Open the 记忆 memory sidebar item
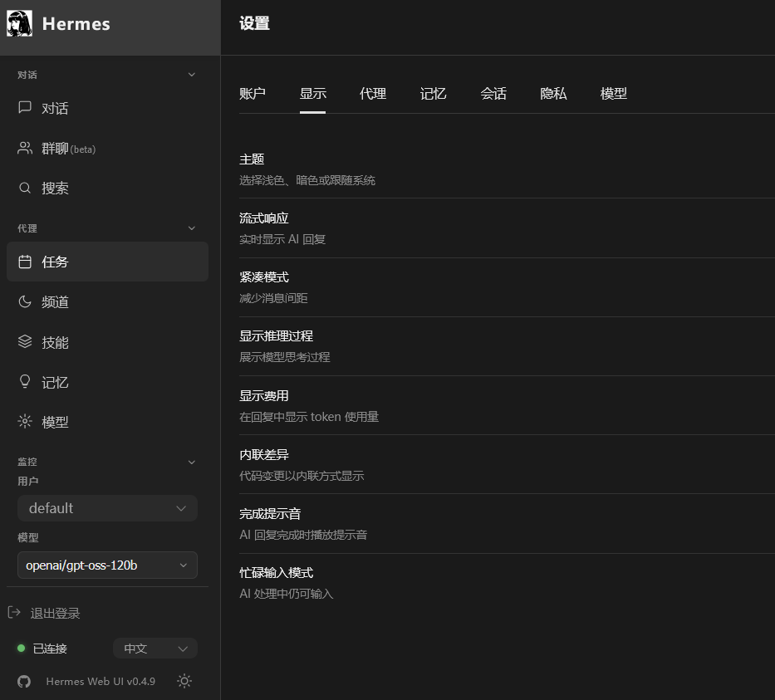The width and height of the screenshot is (775, 700). (x=54, y=381)
